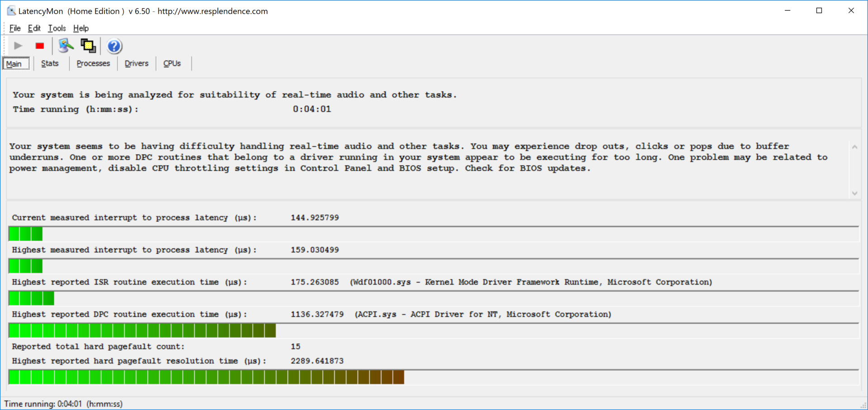Switch to the Main tab

[x=16, y=64]
